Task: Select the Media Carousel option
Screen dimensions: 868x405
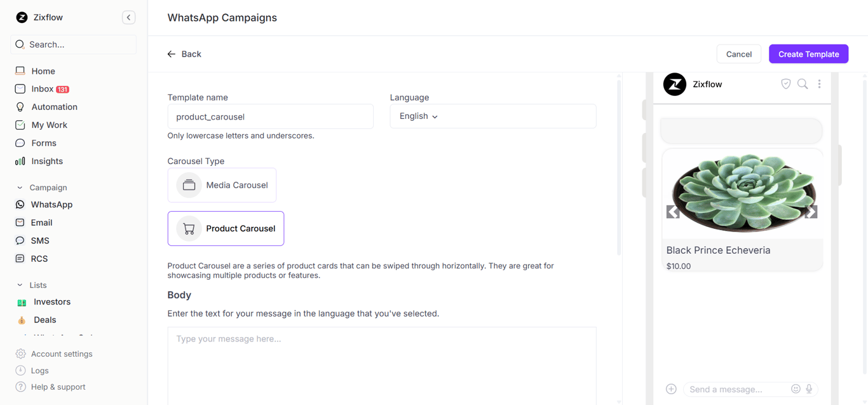Action: 222,185
